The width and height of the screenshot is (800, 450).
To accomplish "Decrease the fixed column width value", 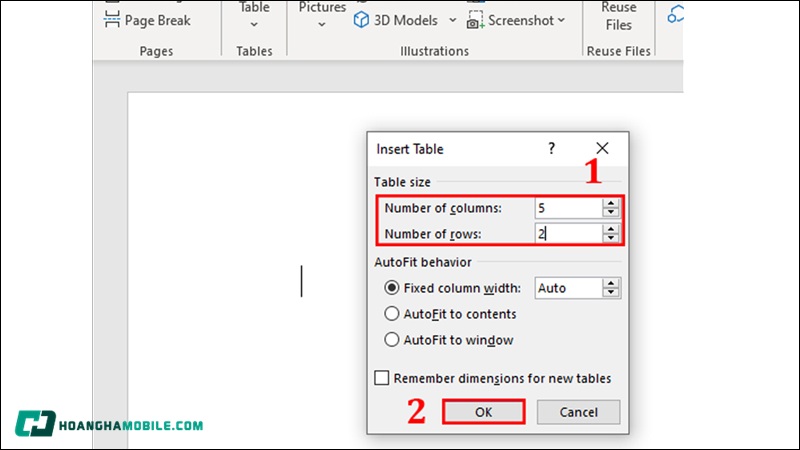I will (x=611, y=293).
